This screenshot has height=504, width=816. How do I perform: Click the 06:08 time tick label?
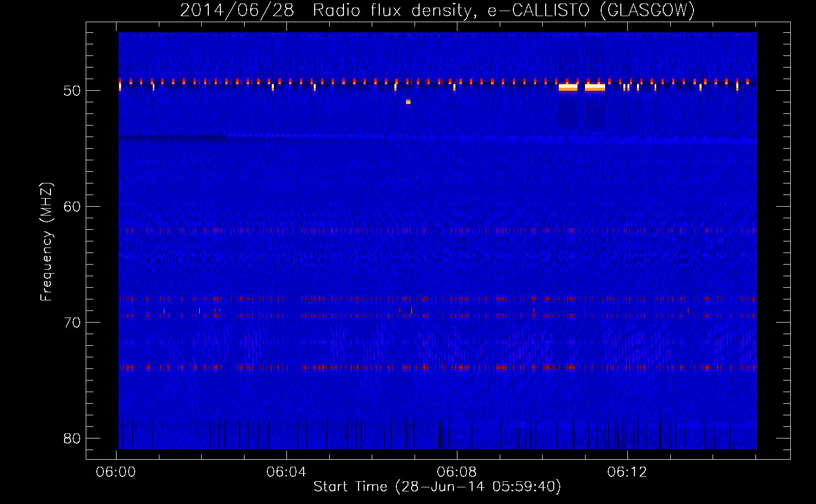(x=457, y=472)
